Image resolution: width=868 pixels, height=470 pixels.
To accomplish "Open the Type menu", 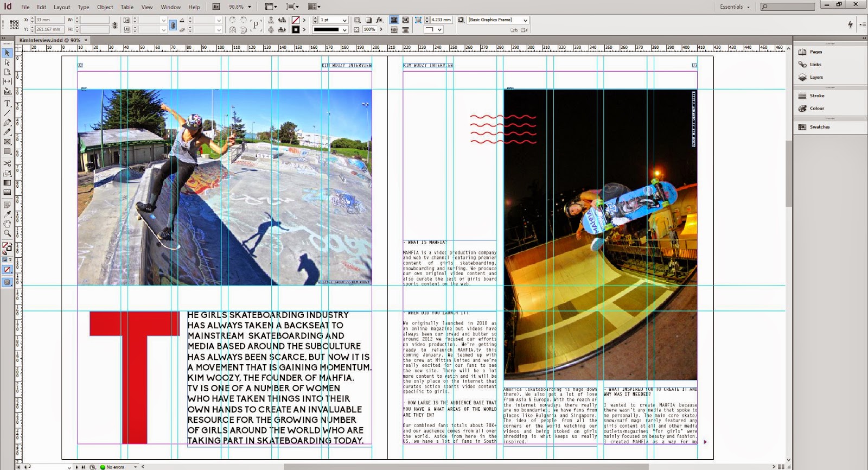I will 84,7.
